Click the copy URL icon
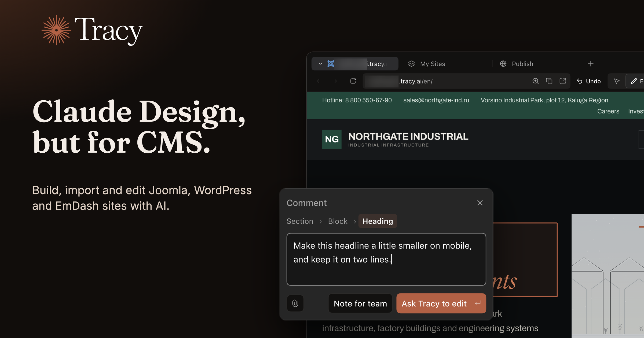The image size is (644, 338). click(x=549, y=81)
